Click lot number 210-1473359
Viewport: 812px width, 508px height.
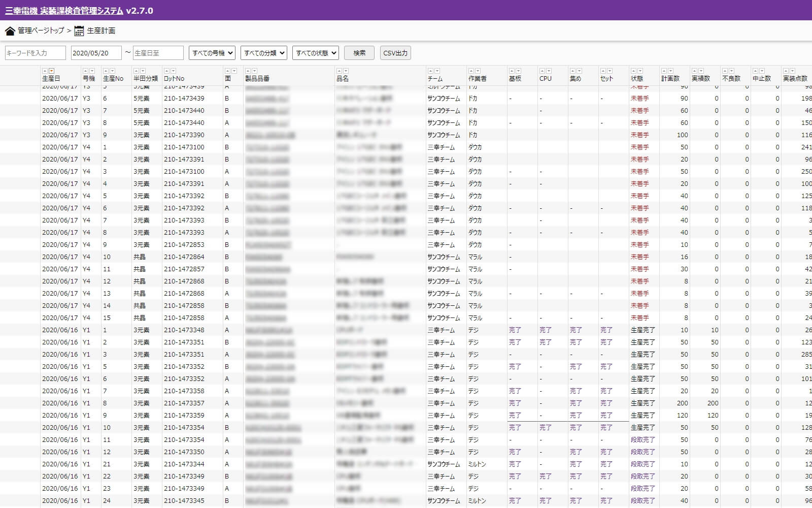[184, 416]
